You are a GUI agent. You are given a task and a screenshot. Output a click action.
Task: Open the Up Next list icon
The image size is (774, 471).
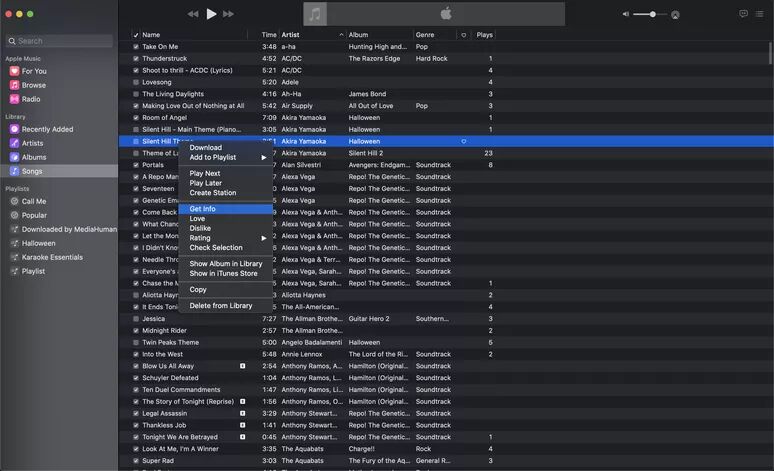(760, 14)
